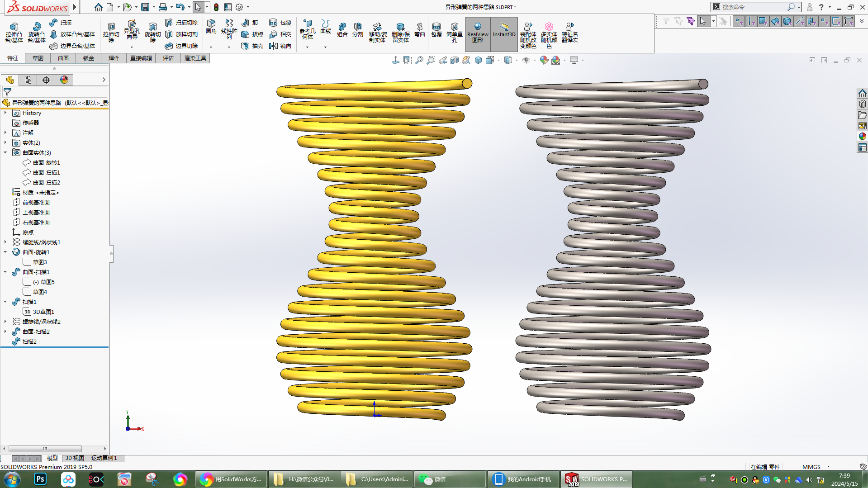Viewport: 868px width, 488px height.
Task: Collapse the 曲面-扫描1 feature node
Action: [5, 272]
